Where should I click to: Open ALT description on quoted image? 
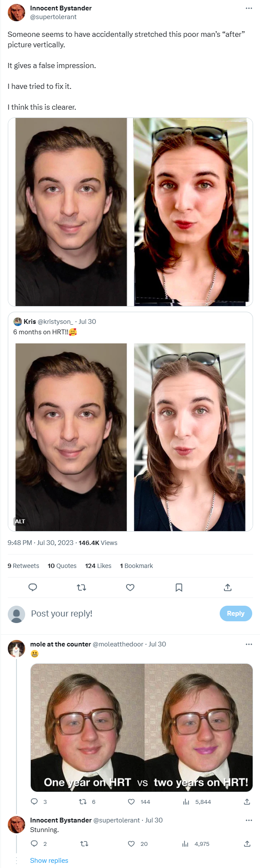(20, 522)
